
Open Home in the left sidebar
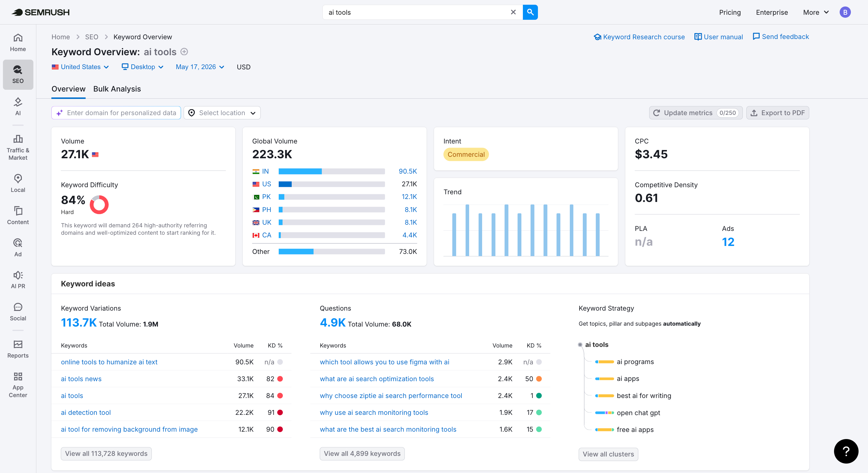[18, 43]
